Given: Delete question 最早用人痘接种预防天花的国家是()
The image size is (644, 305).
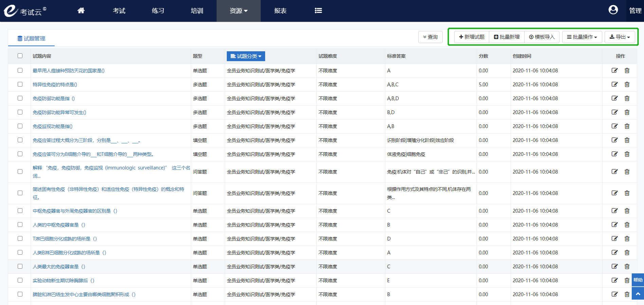Looking at the screenshot, I should (x=627, y=70).
